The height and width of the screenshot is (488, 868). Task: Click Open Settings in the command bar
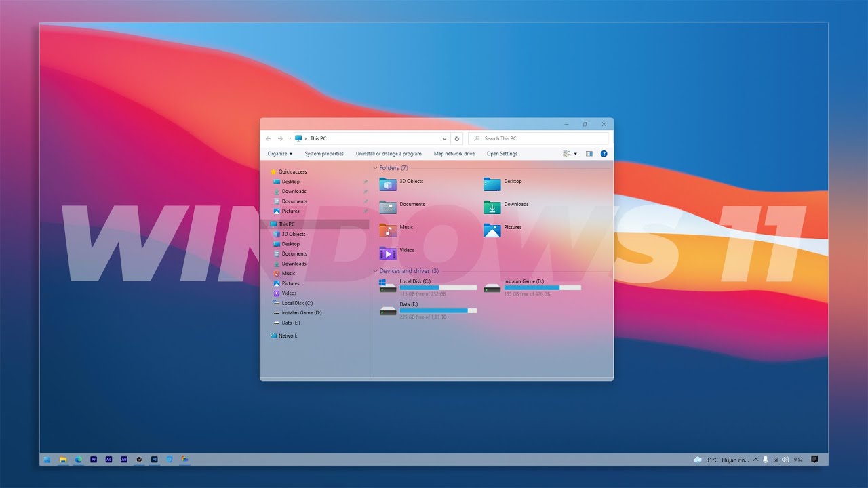(x=502, y=154)
